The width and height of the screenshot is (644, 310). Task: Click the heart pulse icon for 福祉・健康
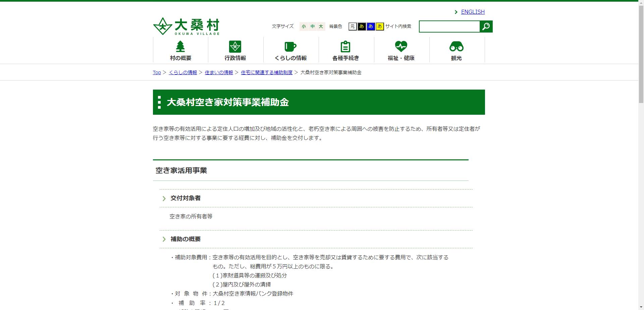(x=401, y=46)
